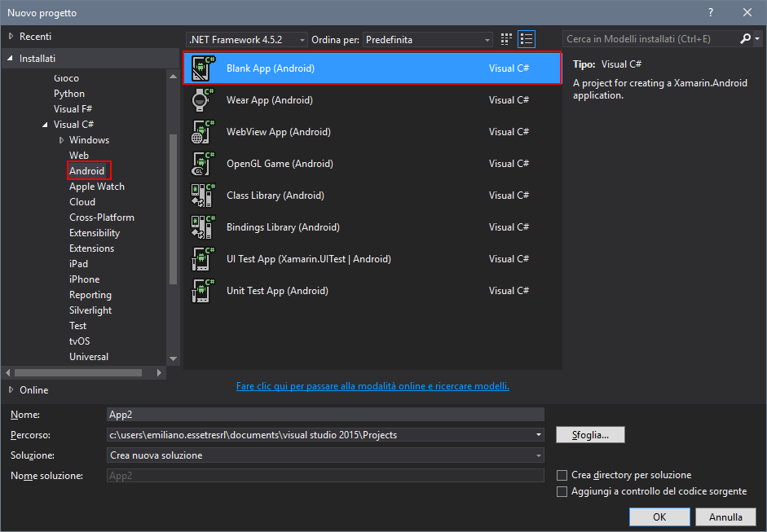Focus the Cerca in Modelli installati search box
767x532 pixels.
(x=651, y=38)
